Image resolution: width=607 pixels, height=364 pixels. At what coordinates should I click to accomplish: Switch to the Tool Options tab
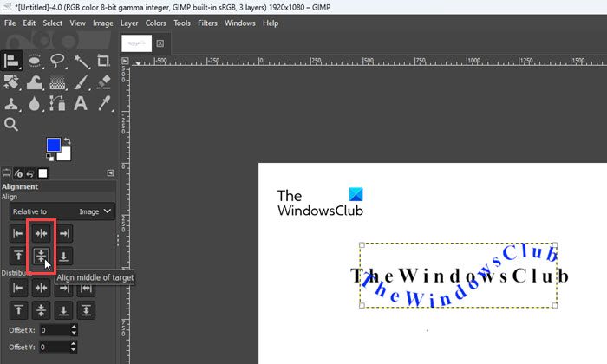tap(7, 173)
